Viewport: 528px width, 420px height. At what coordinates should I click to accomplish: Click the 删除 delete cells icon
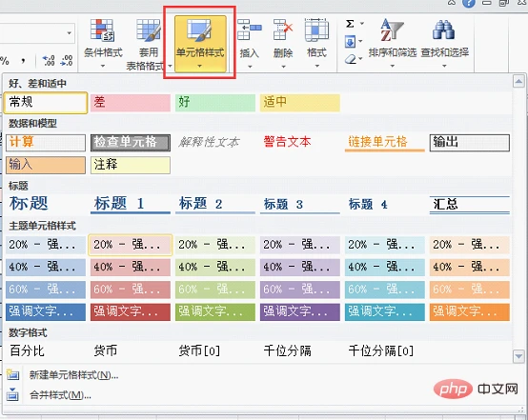coord(283,30)
